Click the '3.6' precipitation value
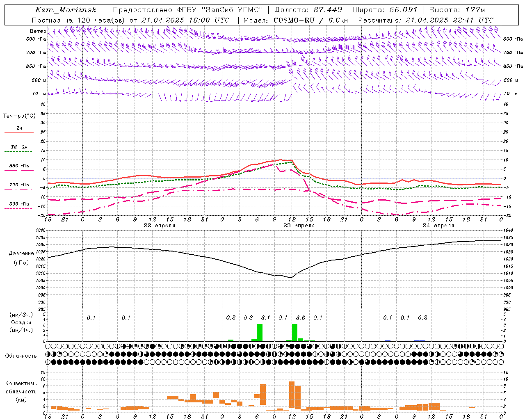The image size is (525, 420). [300, 317]
